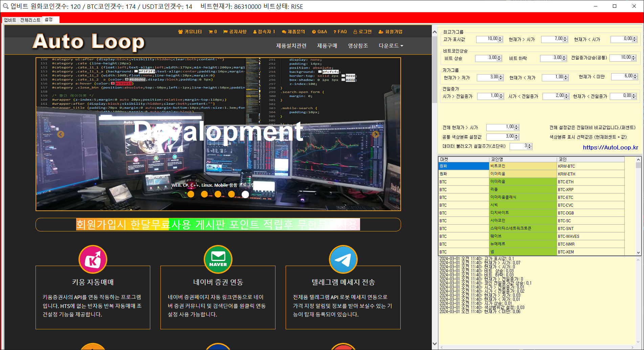
Task: Click the 코인 column header
Action: (x=591, y=159)
